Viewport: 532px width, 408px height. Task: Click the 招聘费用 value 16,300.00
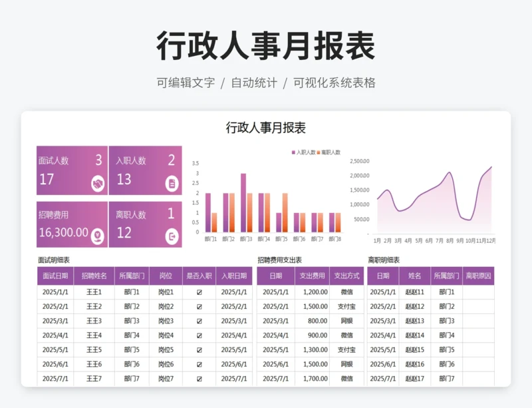[64, 233]
